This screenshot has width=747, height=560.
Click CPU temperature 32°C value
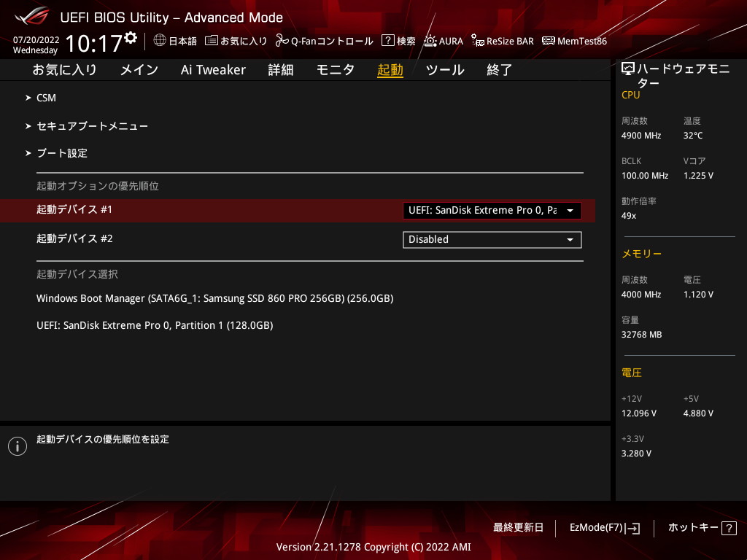[693, 136]
